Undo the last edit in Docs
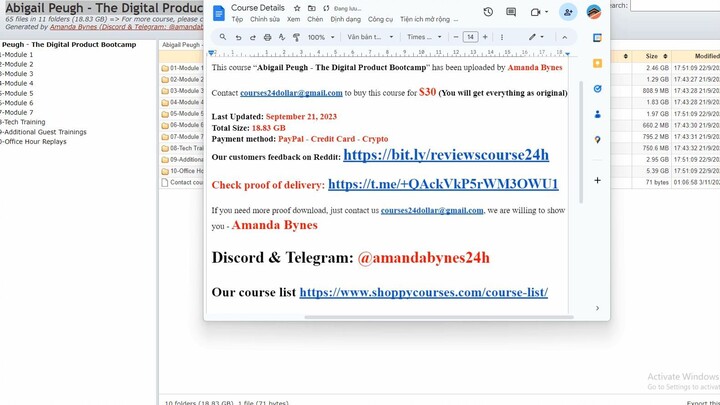This screenshot has height=405, width=720. (238, 37)
